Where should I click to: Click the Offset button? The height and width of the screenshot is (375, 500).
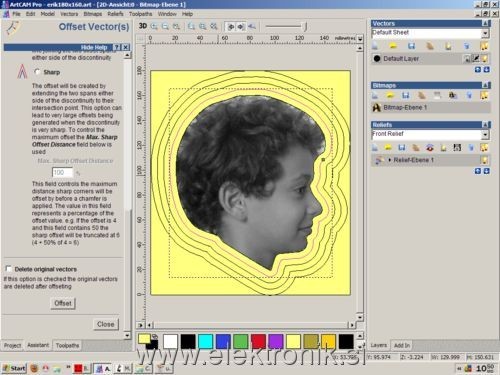(x=63, y=303)
